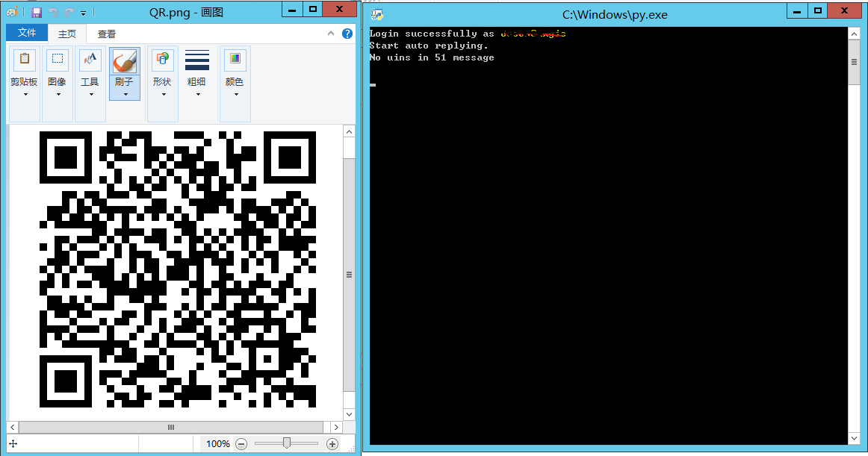Viewport: 868px width, 456px height.
Task: Click zoom in plus button in Paint
Action: (x=332, y=444)
